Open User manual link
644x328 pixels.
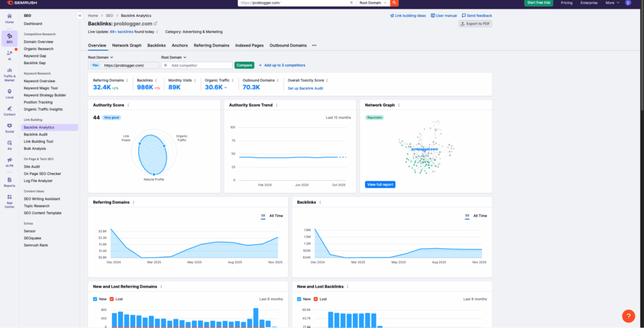[x=443, y=16]
